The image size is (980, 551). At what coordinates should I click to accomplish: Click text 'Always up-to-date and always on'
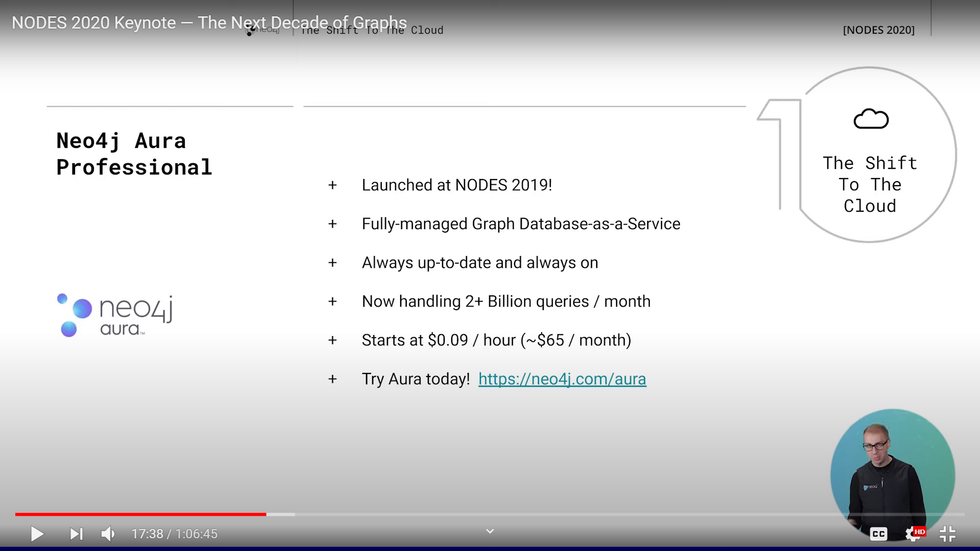[480, 263]
